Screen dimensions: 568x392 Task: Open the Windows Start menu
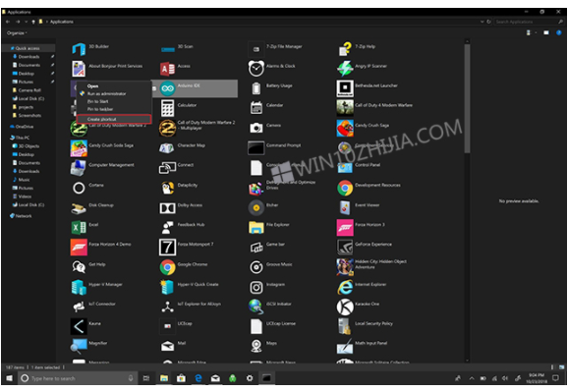click(9, 378)
